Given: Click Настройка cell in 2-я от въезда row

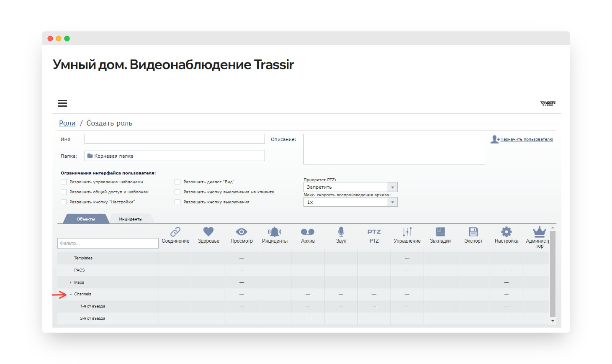Looking at the screenshot, I should 507,319.
